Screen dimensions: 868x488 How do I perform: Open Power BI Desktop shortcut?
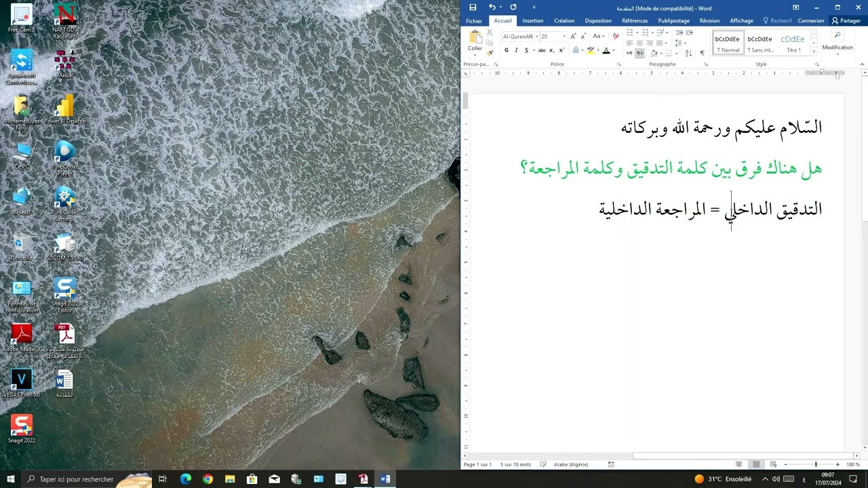click(x=64, y=110)
